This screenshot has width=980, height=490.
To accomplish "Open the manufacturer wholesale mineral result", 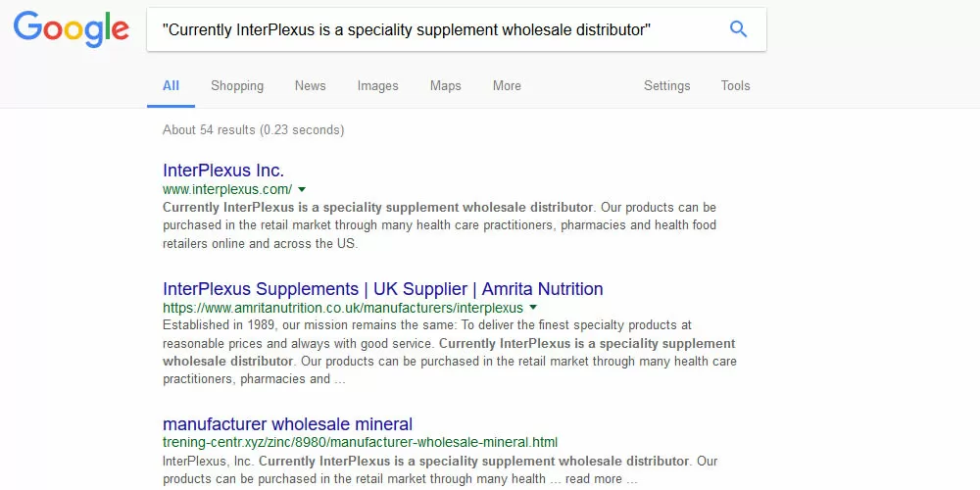I will click(287, 424).
